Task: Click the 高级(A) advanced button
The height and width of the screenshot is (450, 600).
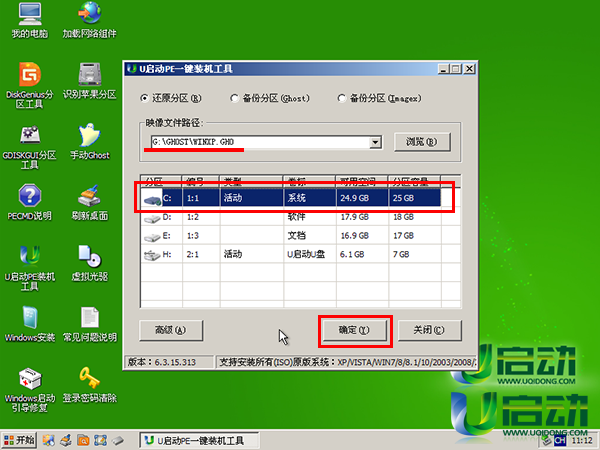Action: [171, 330]
